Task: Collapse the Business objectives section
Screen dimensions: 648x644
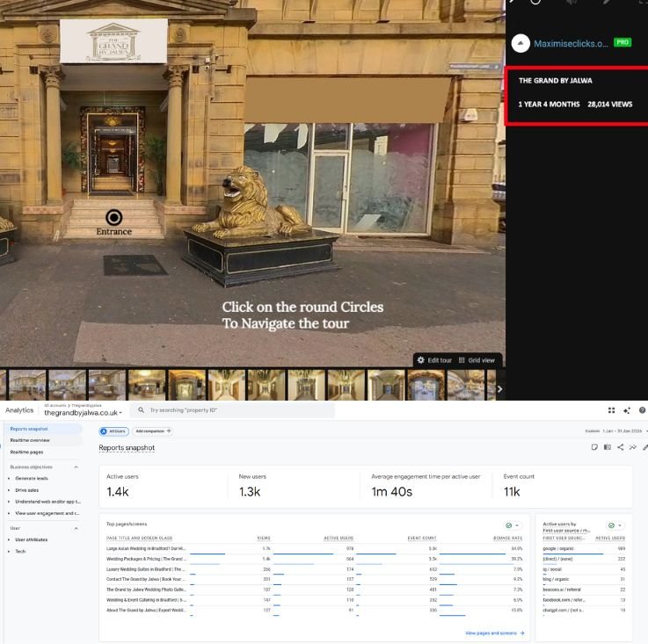Action: click(76, 467)
